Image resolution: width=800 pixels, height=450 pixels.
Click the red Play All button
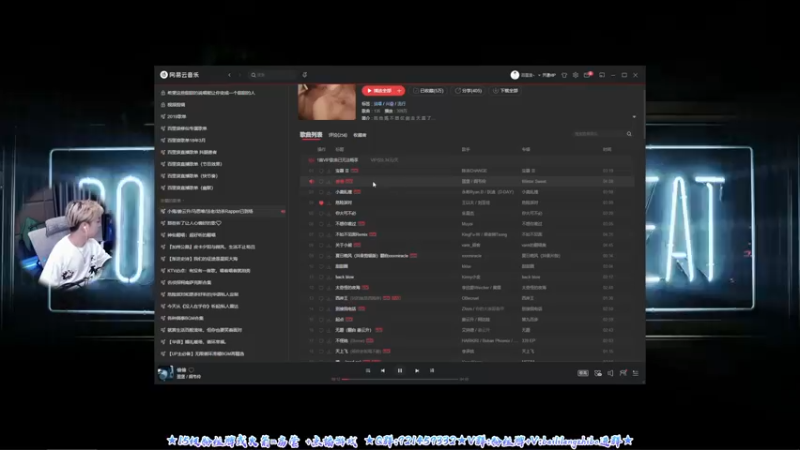coord(379,91)
